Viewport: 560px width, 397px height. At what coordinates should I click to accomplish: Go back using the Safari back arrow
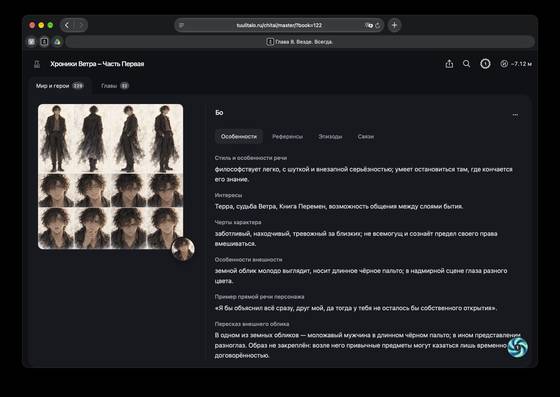[67, 25]
